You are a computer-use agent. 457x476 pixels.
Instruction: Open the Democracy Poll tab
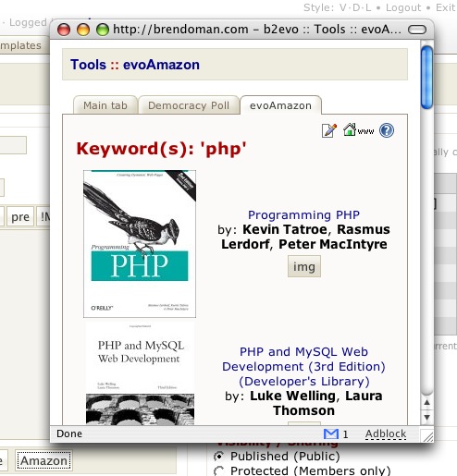[189, 105]
